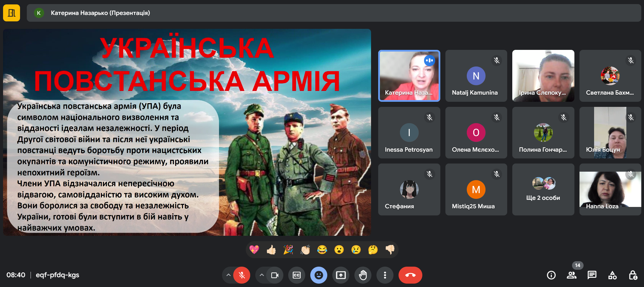This screenshot has height=287, width=644.
Task: Toggle closed captions
Action: click(x=297, y=275)
